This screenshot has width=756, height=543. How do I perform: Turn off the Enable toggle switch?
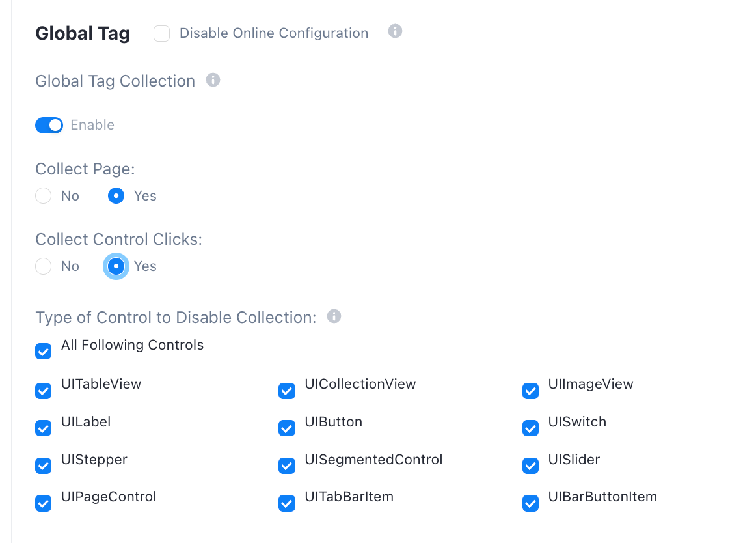(49, 125)
